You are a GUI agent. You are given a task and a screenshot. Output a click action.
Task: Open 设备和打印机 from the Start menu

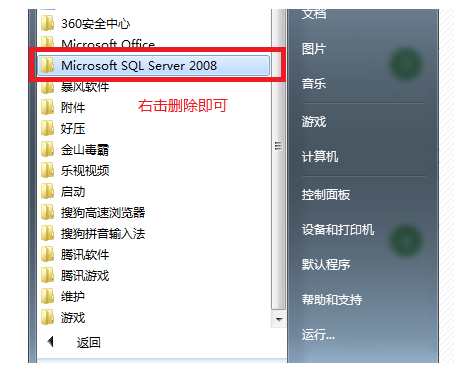pos(338,229)
